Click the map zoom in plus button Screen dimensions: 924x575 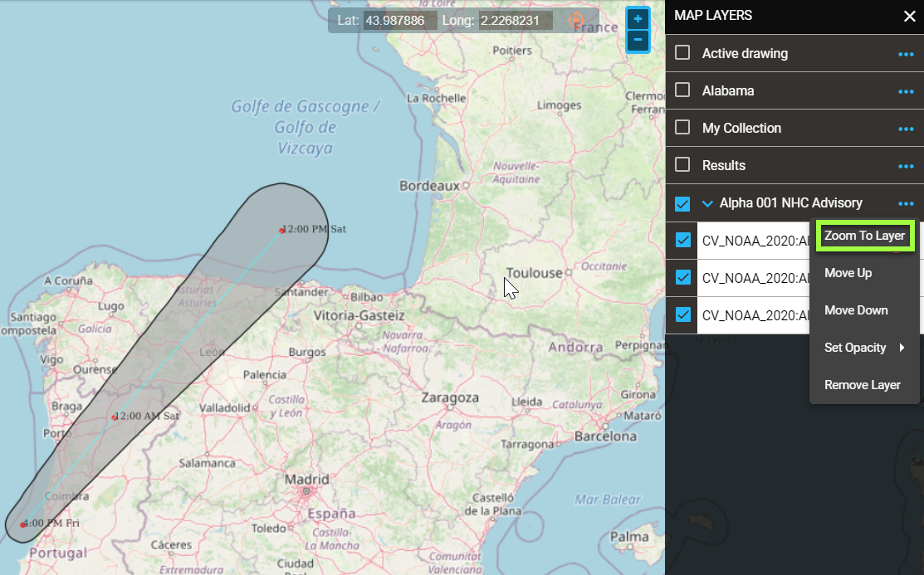tap(638, 18)
